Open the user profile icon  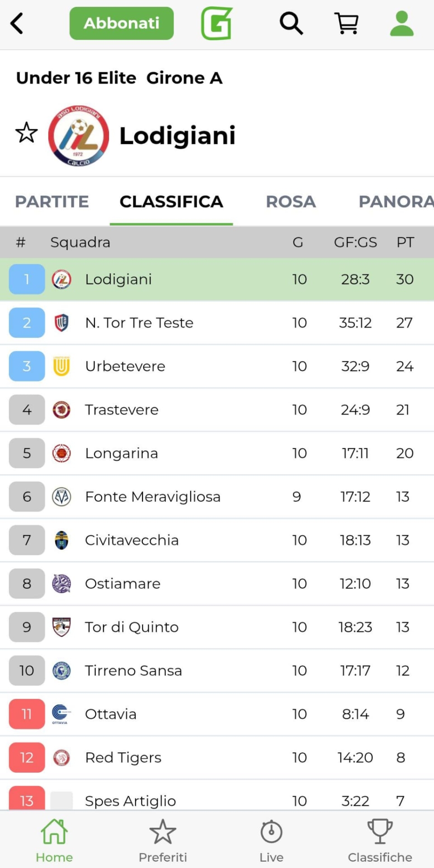tap(401, 24)
